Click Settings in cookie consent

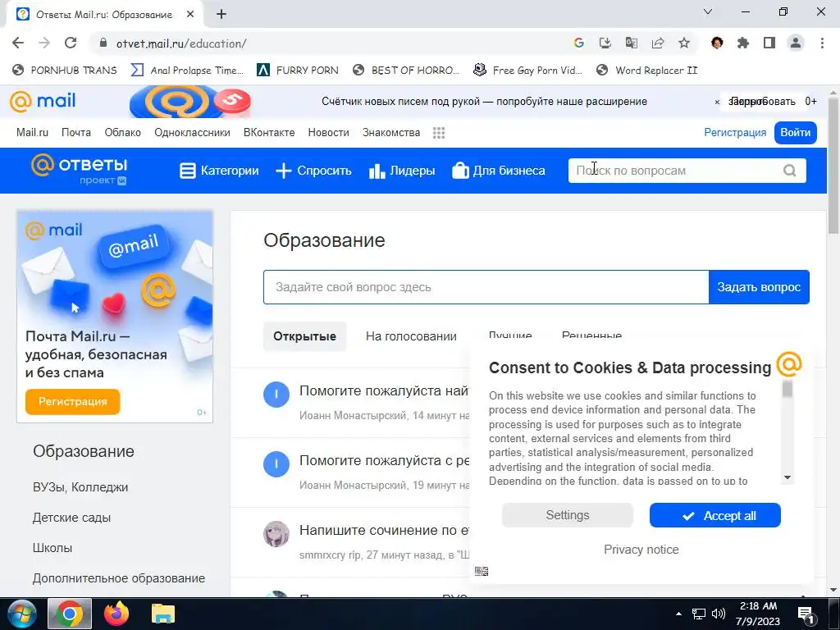click(568, 515)
